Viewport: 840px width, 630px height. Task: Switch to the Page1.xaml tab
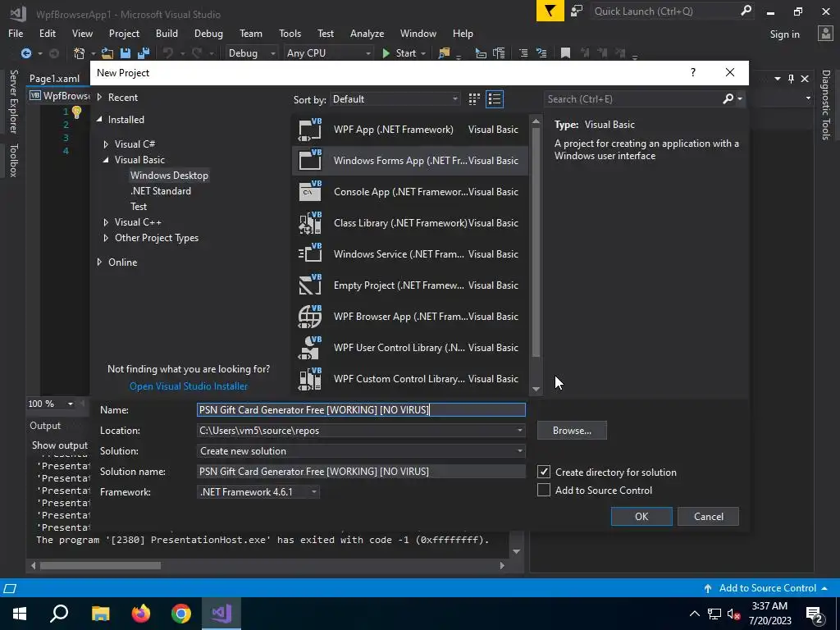point(54,78)
